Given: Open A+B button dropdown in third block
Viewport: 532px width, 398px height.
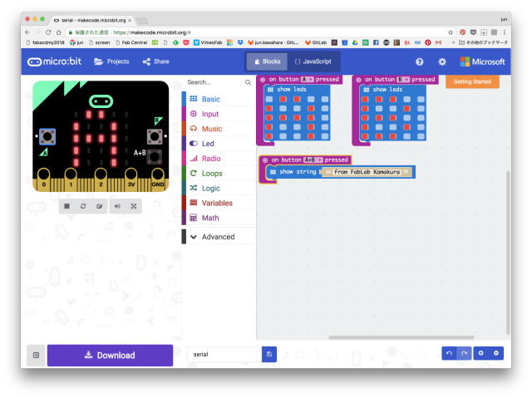Looking at the screenshot, I should [313, 160].
